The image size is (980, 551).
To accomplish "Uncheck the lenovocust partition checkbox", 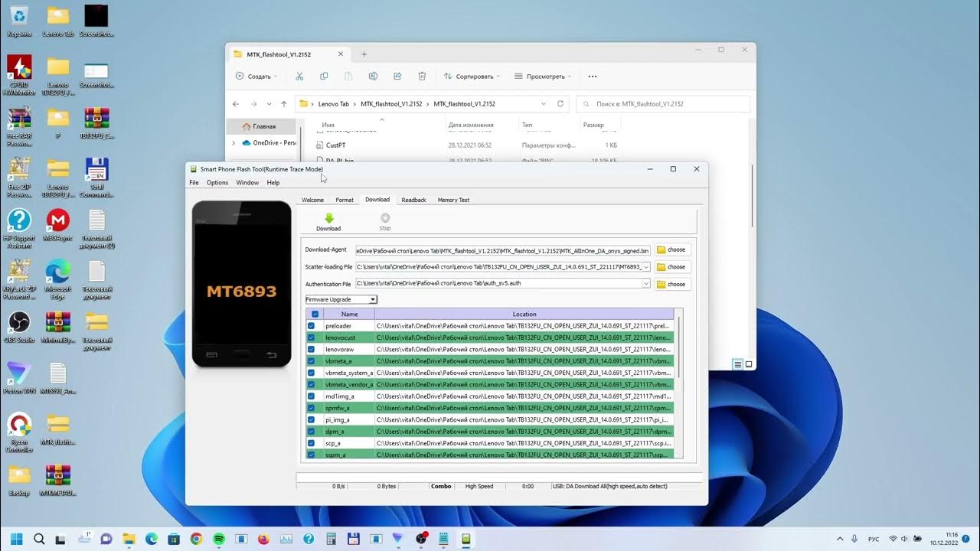I will [311, 337].
